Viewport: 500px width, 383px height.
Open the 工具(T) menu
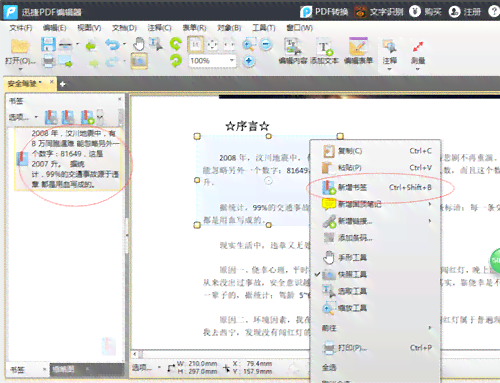point(264,28)
